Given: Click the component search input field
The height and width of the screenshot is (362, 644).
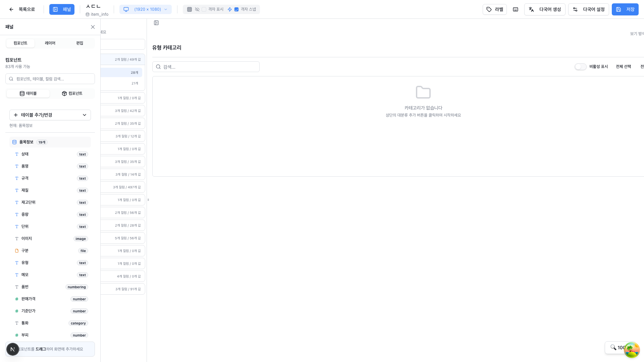Looking at the screenshot, I should pos(50,79).
